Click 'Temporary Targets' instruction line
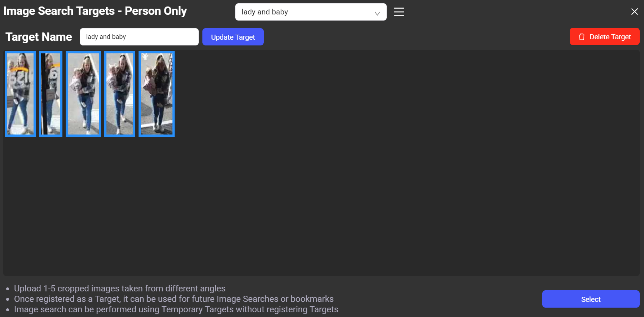This screenshot has height=317, width=644. [176, 309]
